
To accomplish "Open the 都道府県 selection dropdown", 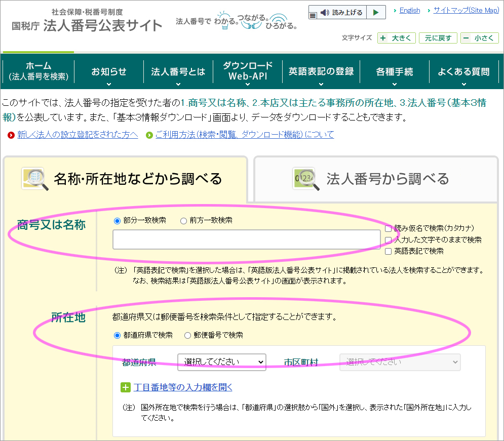I will click(221, 362).
